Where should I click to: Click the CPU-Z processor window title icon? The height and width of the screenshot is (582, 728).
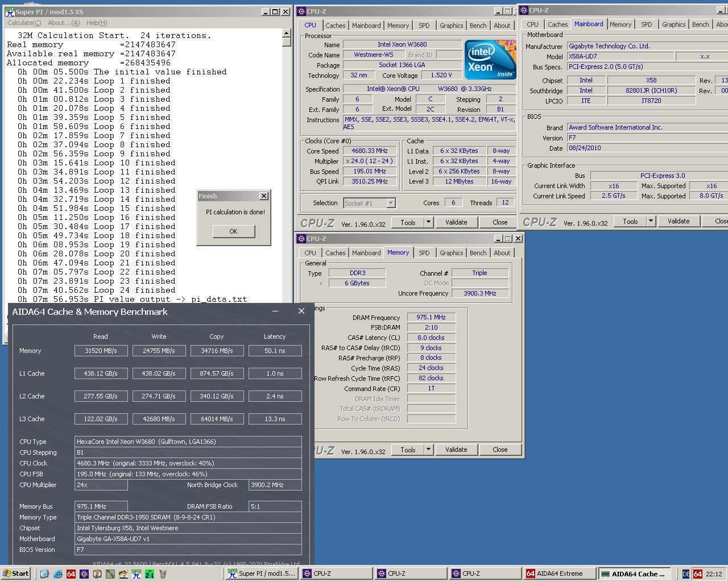[302, 11]
